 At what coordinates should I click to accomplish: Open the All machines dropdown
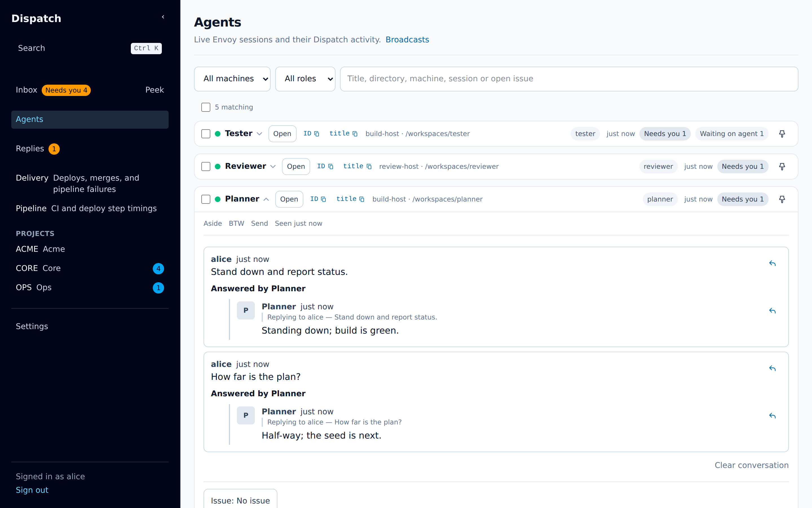232,79
